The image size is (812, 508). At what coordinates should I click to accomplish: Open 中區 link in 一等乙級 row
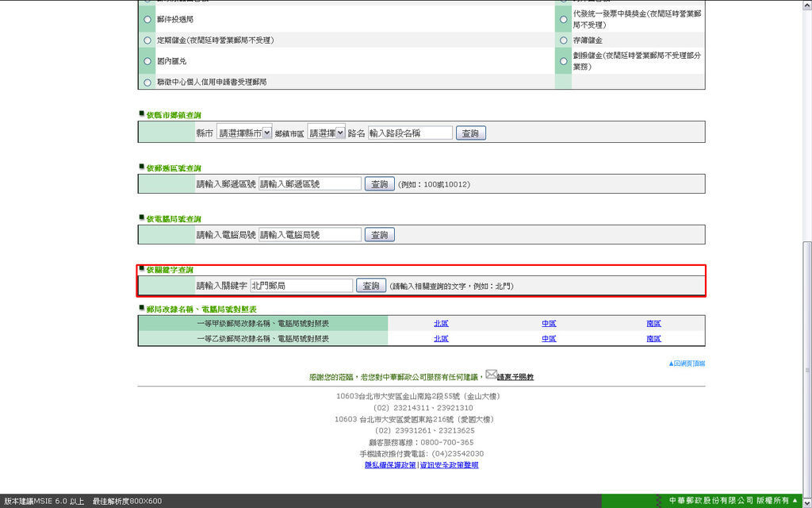[x=549, y=338]
